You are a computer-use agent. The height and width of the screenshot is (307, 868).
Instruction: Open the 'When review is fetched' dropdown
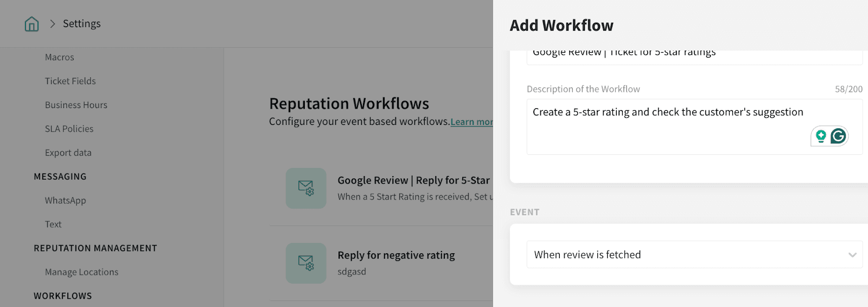[689, 254]
